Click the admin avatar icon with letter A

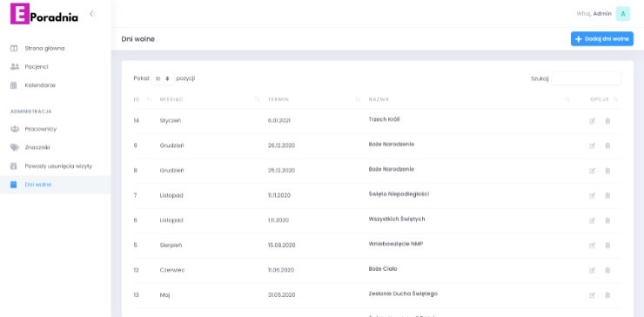pos(622,14)
